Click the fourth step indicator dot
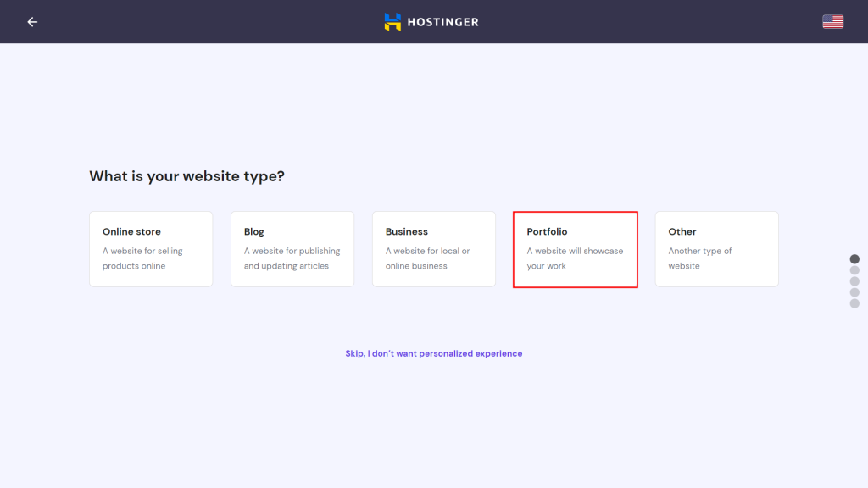Screen dimensions: 868x488 coord(854,291)
